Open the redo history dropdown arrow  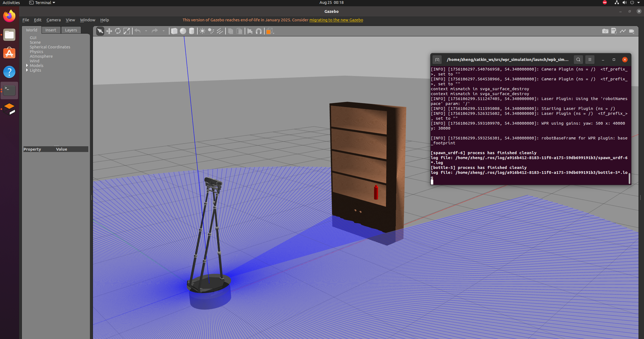163,31
